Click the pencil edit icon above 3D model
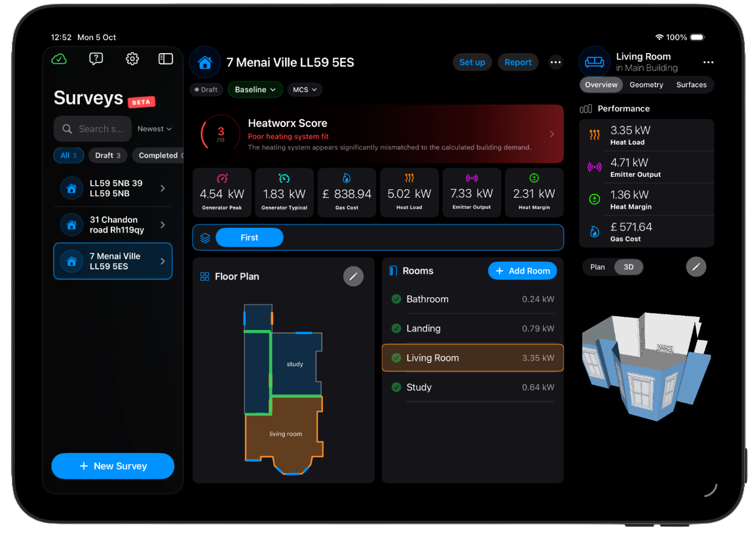The height and width of the screenshot is (533, 756). coord(696,266)
